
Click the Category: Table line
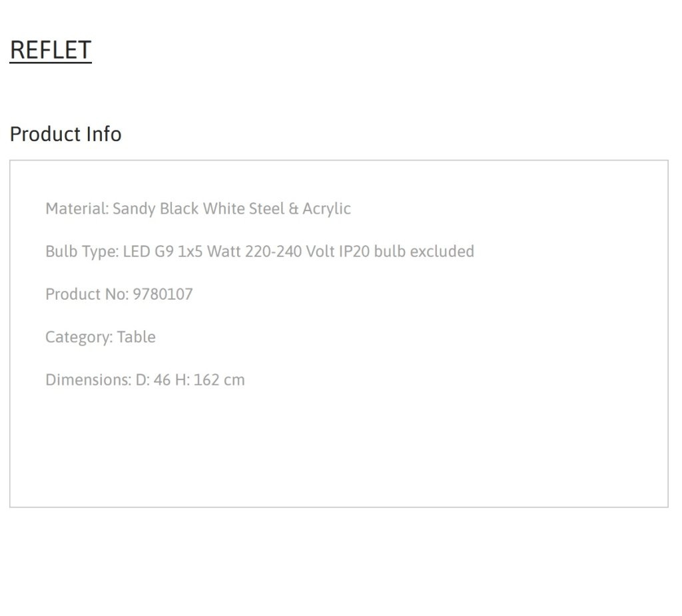101,337
